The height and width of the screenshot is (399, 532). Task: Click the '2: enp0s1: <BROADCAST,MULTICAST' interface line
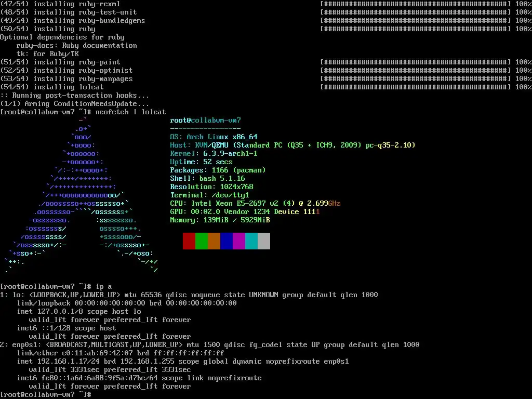coord(210,345)
